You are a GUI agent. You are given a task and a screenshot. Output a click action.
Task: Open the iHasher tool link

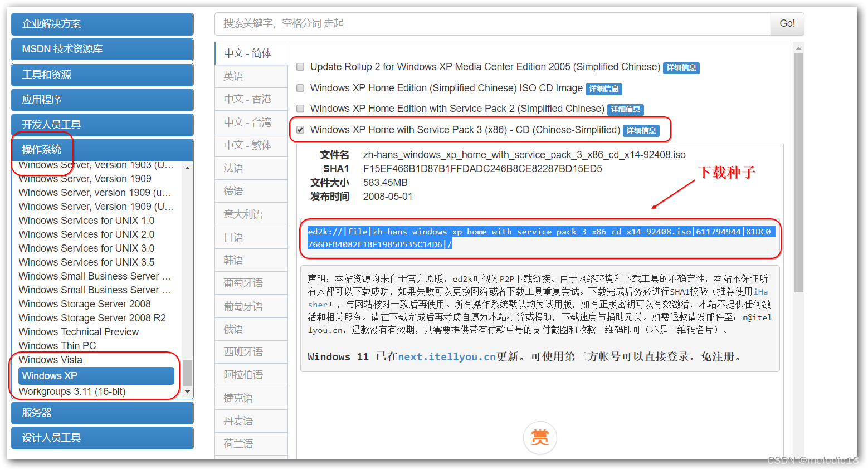pyautogui.click(x=760, y=292)
